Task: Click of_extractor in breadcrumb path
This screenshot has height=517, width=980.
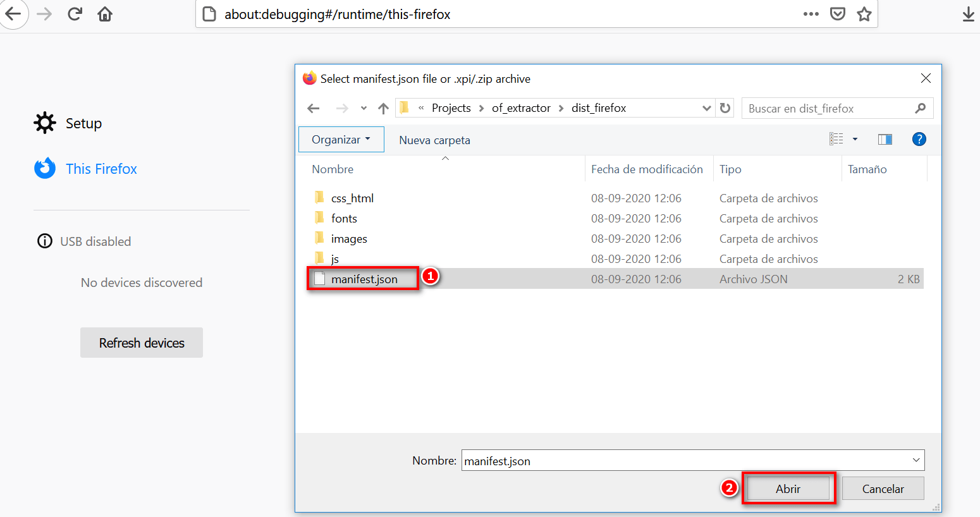Action: [521, 108]
